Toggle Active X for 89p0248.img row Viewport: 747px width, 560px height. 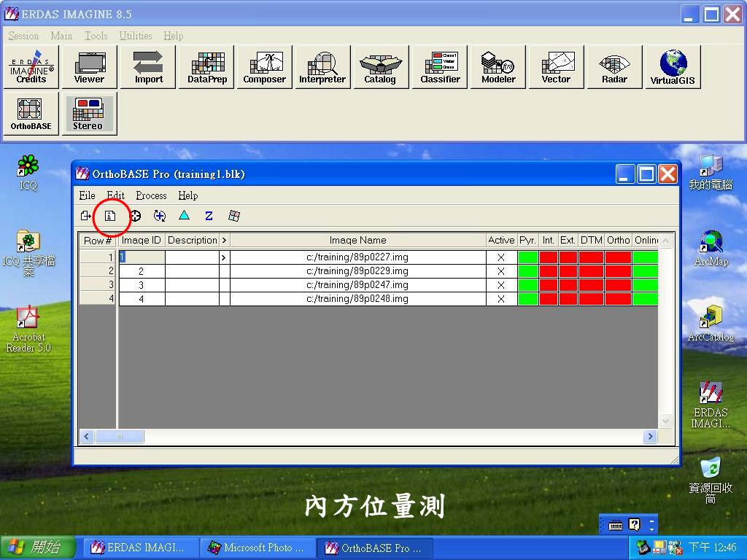501,299
